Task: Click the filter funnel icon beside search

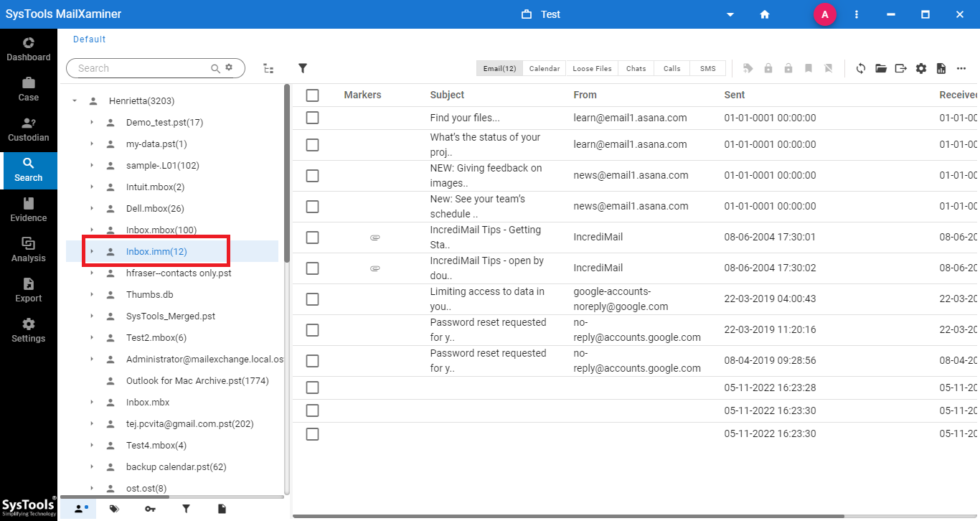Action: [x=303, y=68]
